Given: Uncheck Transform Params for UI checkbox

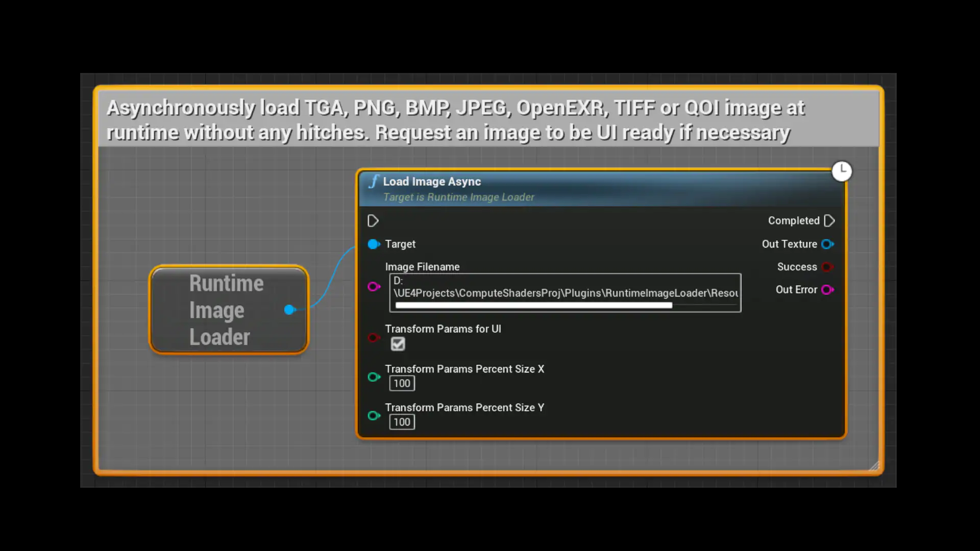Looking at the screenshot, I should pos(398,344).
